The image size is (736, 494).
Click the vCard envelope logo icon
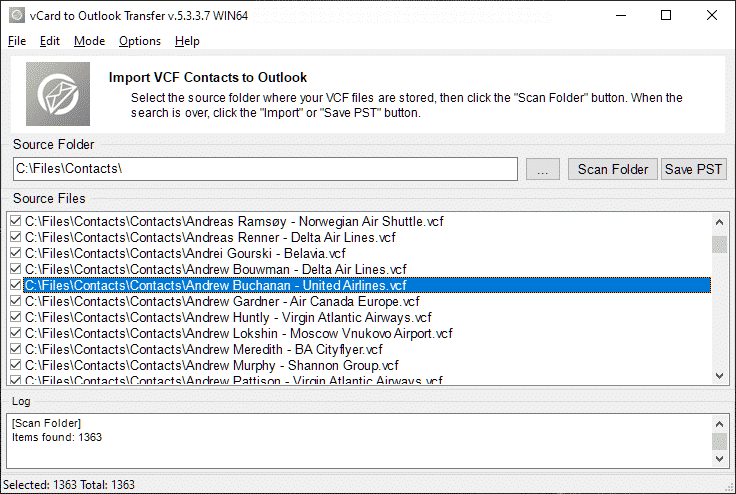click(x=58, y=93)
